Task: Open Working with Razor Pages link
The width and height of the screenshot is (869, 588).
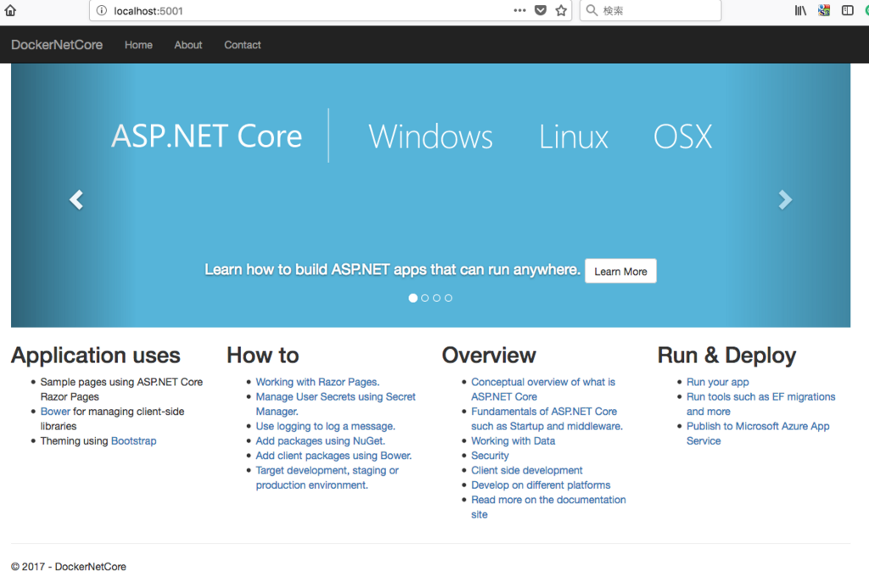Action: (317, 383)
